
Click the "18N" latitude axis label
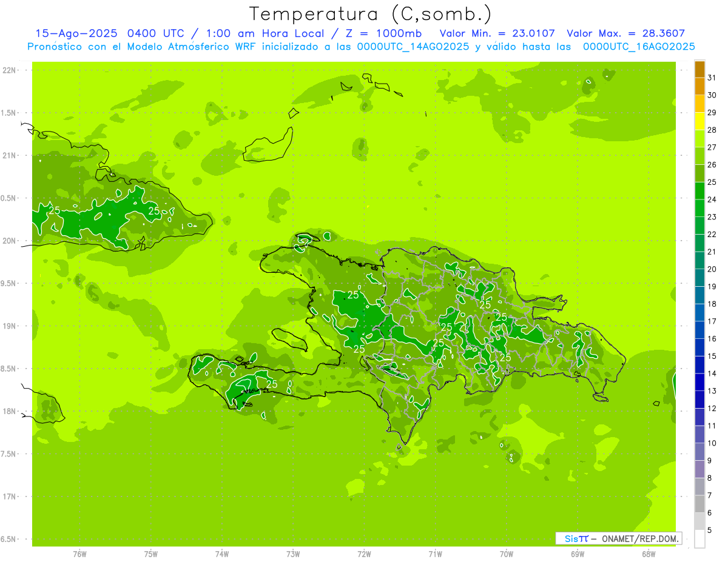click(x=10, y=411)
